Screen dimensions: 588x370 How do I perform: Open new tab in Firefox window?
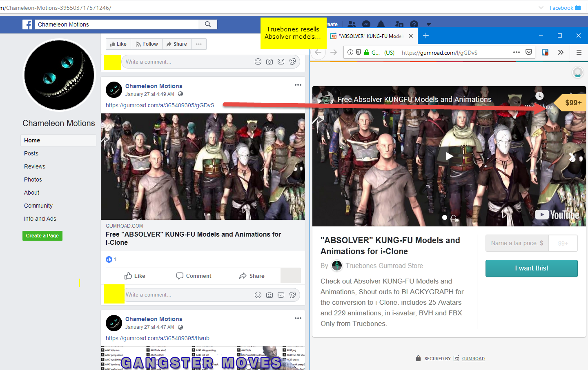pyautogui.click(x=426, y=35)
